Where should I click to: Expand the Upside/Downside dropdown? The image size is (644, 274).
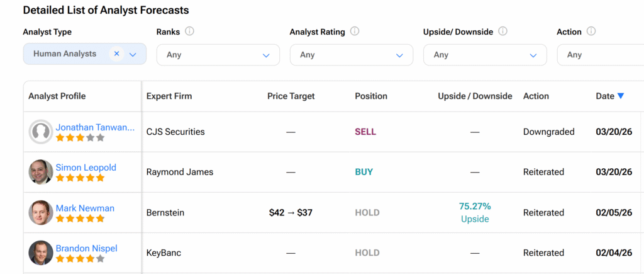coord(484,55)
